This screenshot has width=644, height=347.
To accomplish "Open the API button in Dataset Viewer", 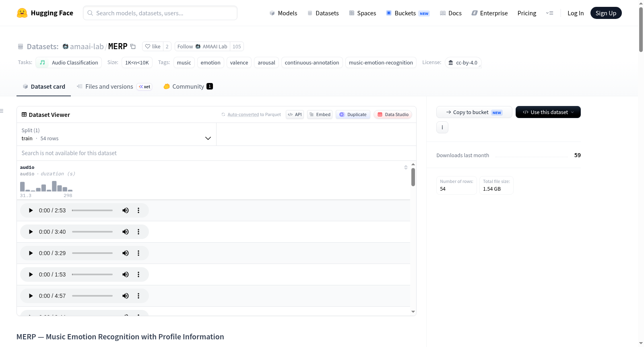I will pos(295,114).
